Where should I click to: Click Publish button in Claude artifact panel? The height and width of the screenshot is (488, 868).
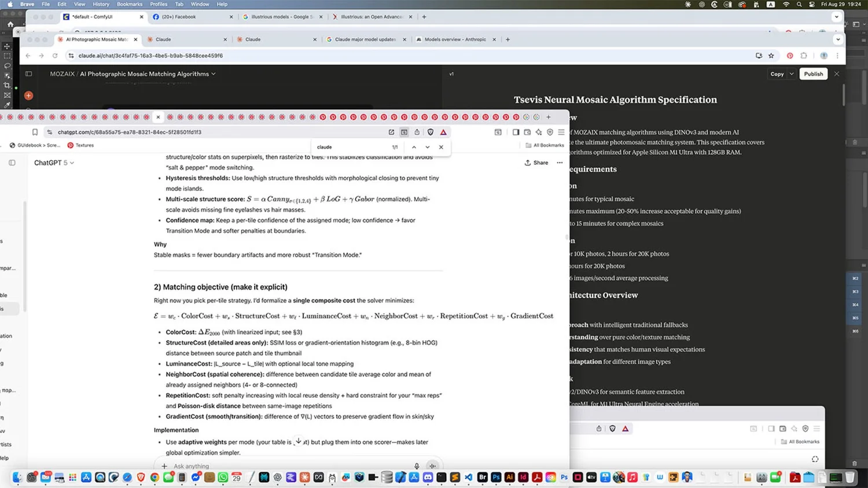point(813,74)
